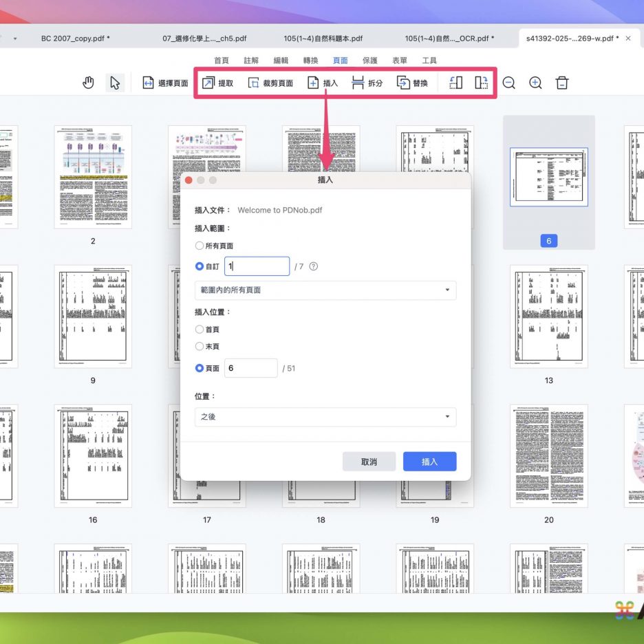
Task: Choose First Page (首頁) insert position
Action: [x=200, y=330]
